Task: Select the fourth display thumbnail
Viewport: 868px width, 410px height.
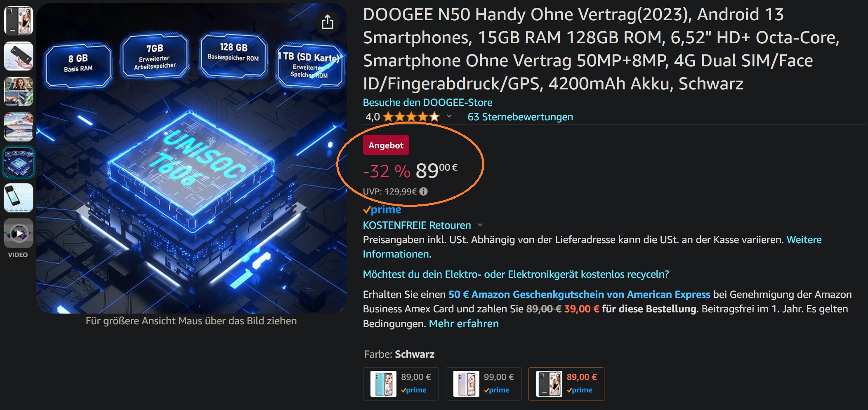Action: pyautogui.click(x=19, y=127)
